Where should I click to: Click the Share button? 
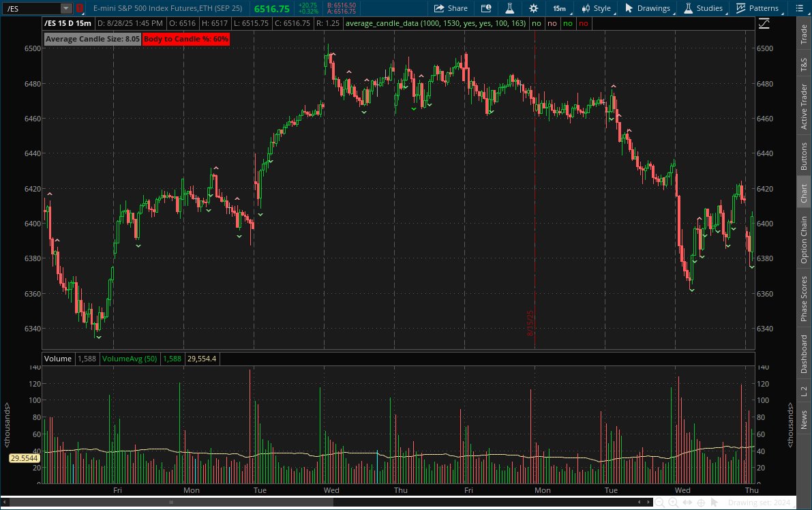[451, 8]
